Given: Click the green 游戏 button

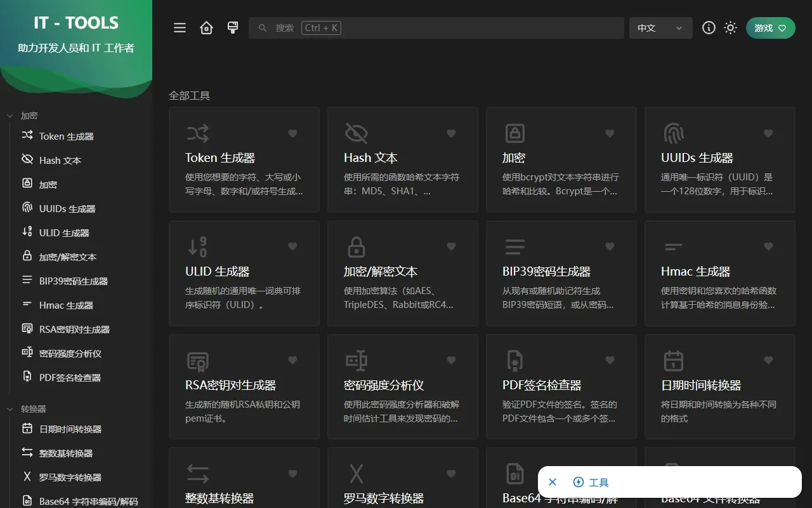Looking at the screenshot, I should pyautogui.click(x=770, y=28).
